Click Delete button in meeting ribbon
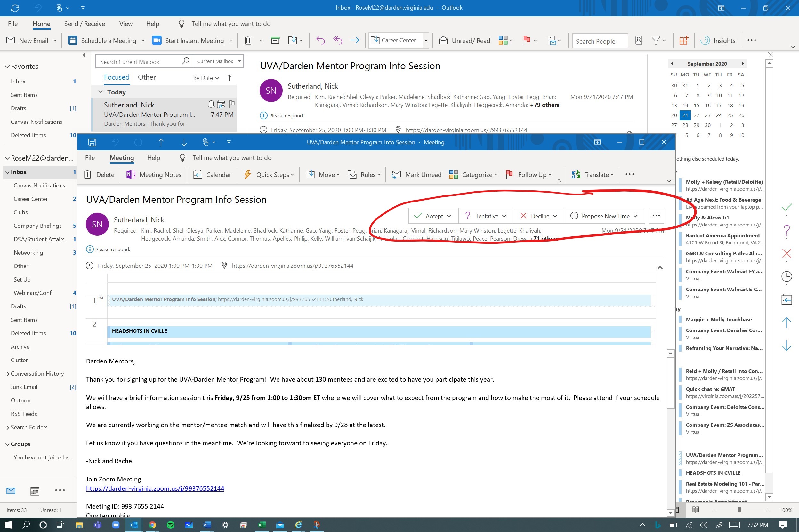 point(99,174)
